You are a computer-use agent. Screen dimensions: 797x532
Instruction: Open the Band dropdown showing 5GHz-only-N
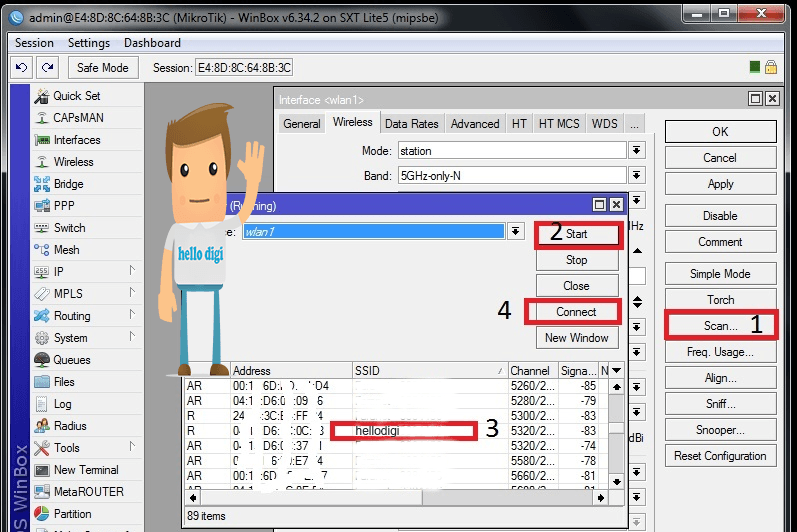pos(636,176)
